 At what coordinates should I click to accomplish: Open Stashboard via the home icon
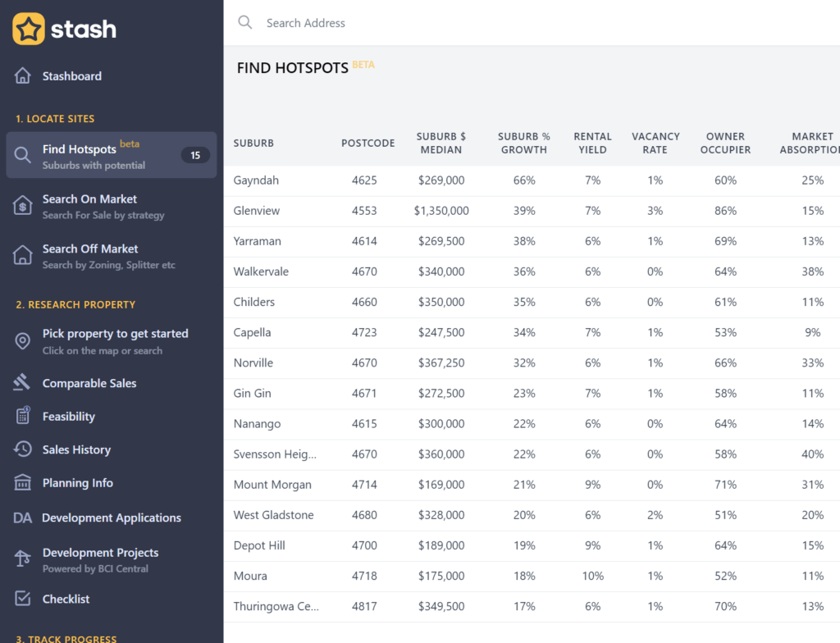(21, 75)
